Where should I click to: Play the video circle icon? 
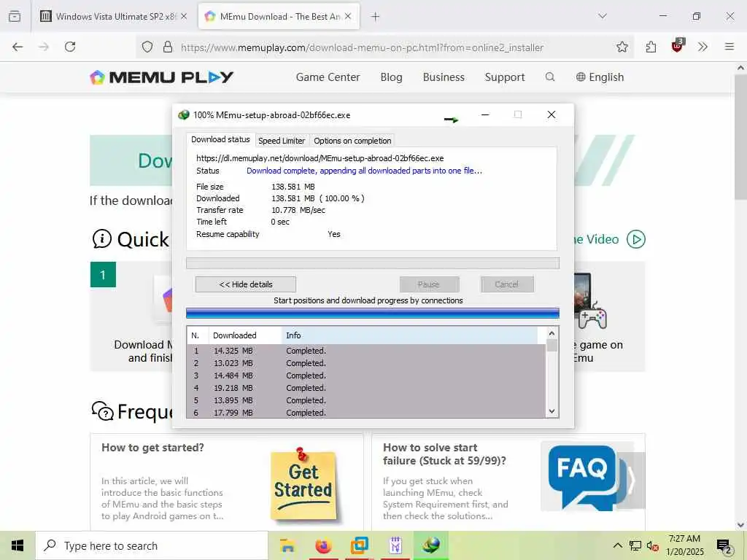coord(636,239)
